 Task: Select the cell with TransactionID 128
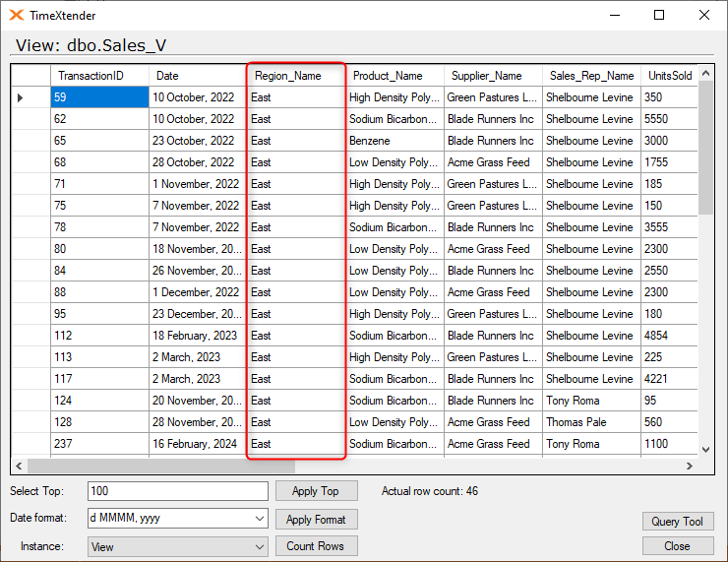(x=99, y=422)
